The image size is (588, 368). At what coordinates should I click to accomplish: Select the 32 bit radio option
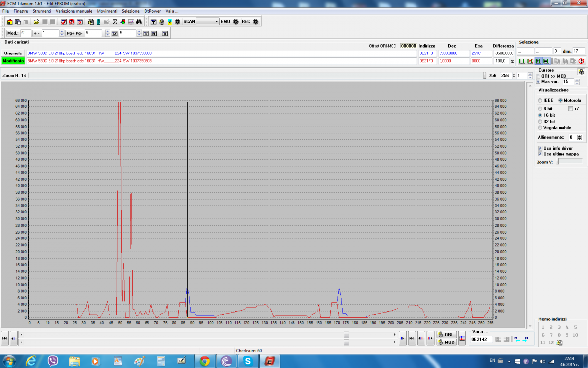[540, 121]
